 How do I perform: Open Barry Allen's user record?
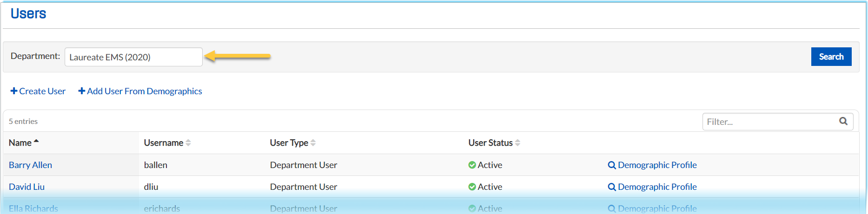coord(30,165)
